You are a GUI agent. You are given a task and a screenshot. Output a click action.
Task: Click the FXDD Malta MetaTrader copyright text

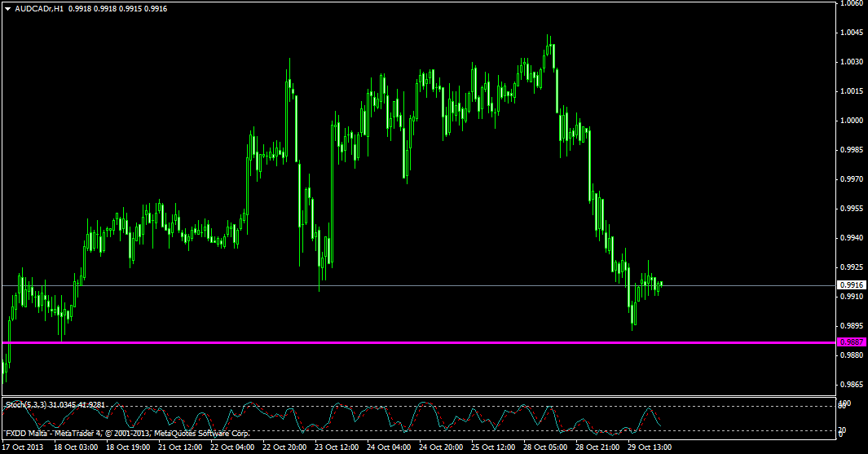pyautogui.click(x=126, y=434)
